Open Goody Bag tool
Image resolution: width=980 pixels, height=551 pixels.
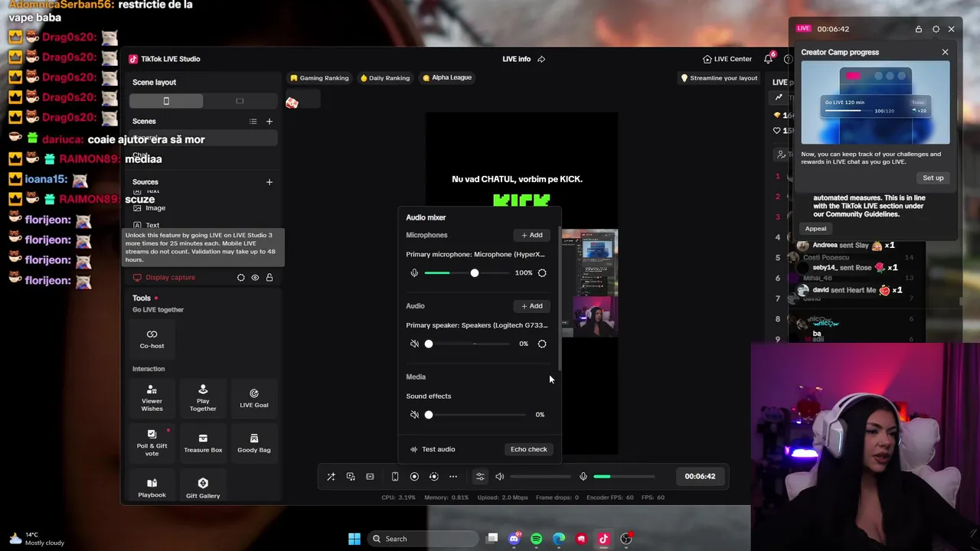[x=254, y=443]
